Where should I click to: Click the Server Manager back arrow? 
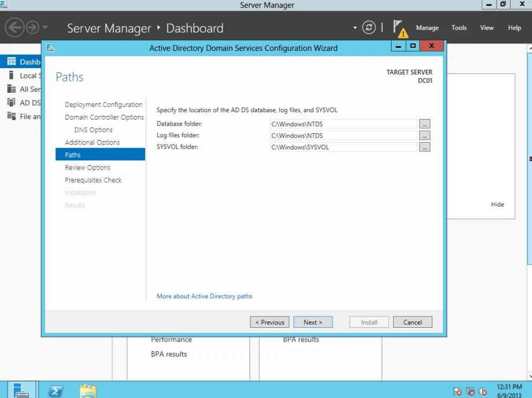(14, 27)
